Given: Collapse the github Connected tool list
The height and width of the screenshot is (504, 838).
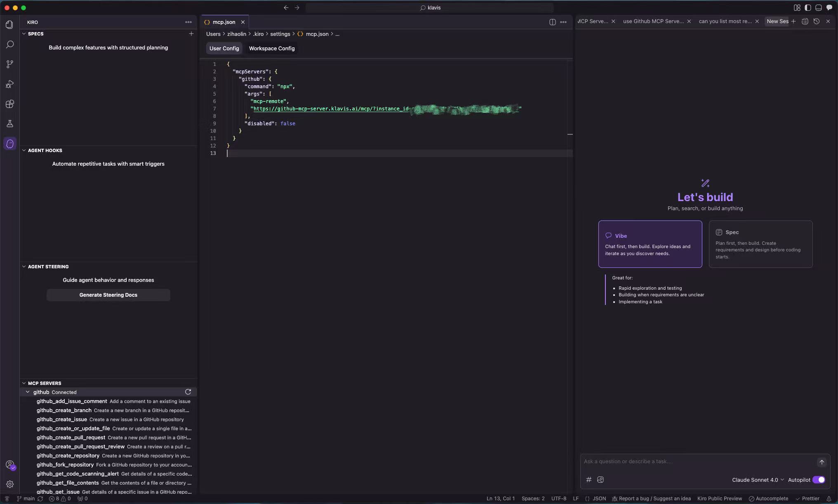Looking at the screenshot, I should point(28,392).
